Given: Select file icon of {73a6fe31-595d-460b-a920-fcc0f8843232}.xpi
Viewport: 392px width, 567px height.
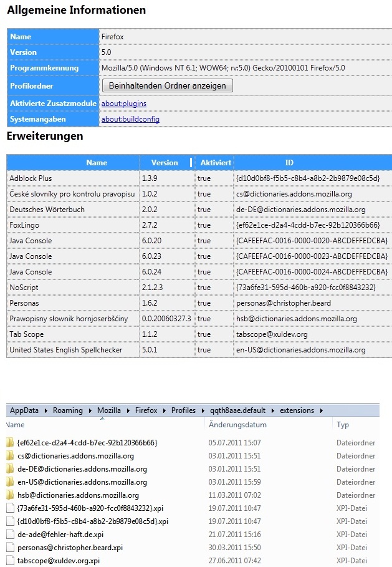Looking at the screenshot, I should pyautogui.click(x=10, y=508).
